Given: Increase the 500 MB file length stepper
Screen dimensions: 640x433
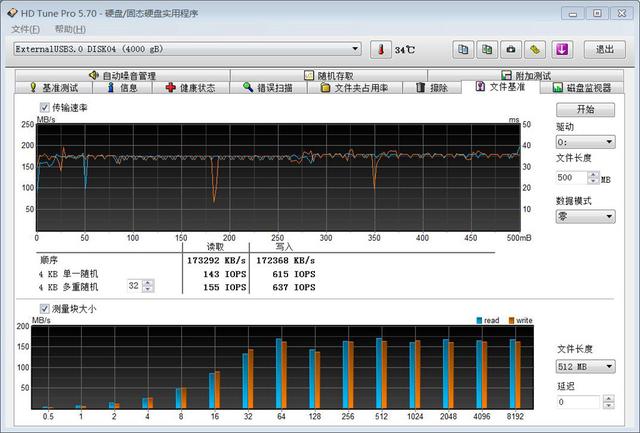Looking at the screenshot, I should [593, 175].
